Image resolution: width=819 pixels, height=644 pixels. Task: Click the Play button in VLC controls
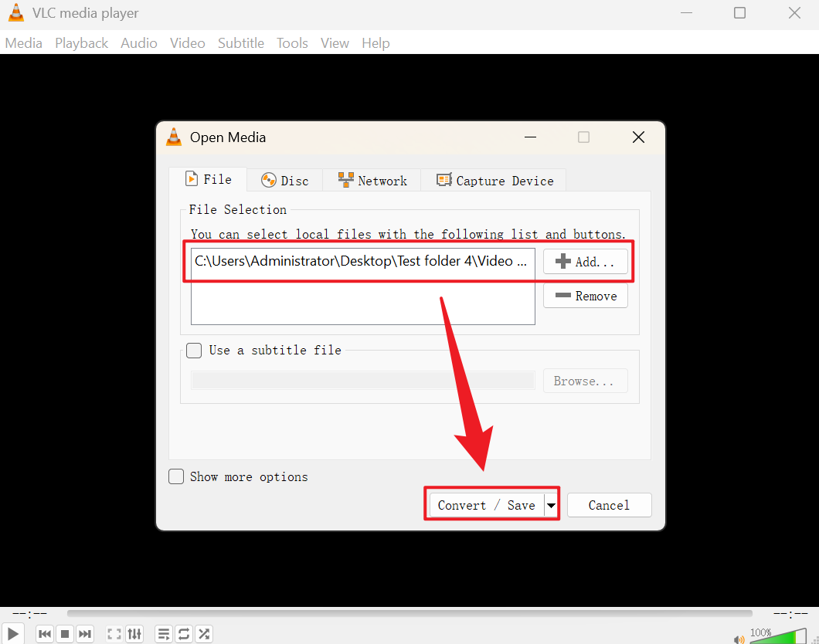point(12,633)
